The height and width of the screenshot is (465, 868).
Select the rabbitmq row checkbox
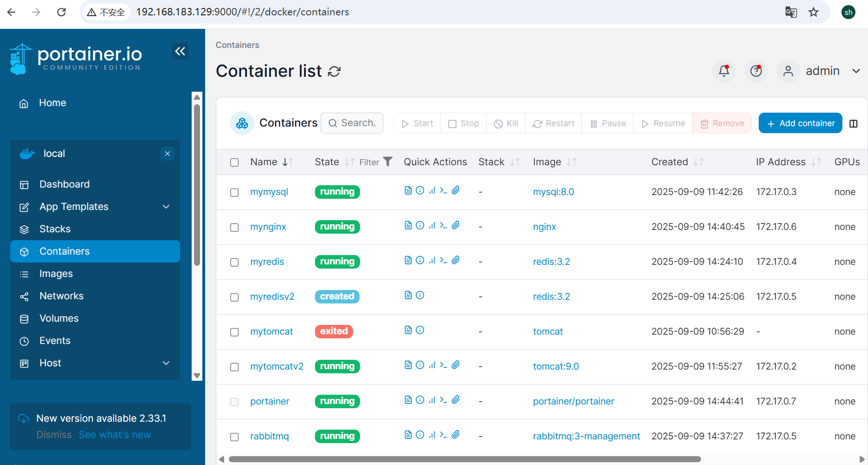[x=234, y=437]
